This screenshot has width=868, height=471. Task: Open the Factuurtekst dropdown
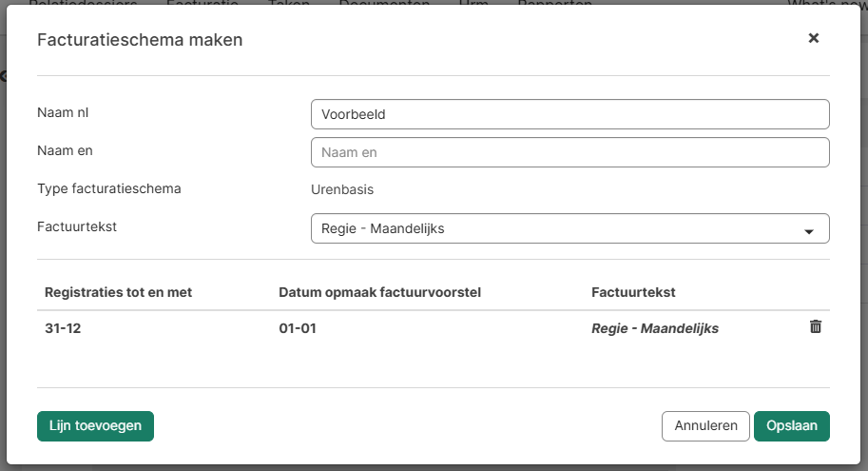569,229
